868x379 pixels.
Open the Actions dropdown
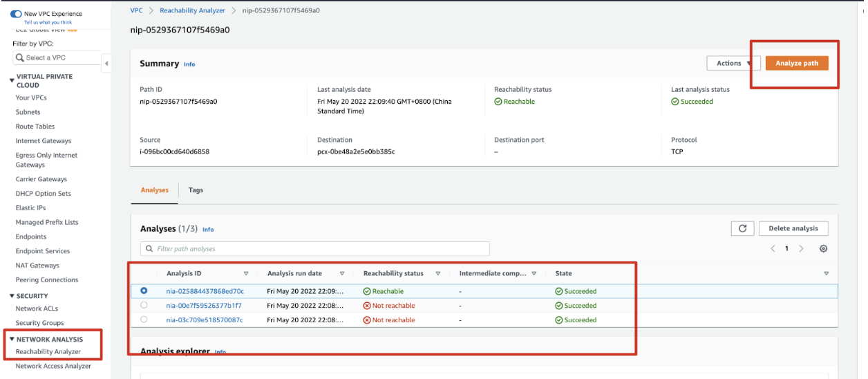pos(733,63)
